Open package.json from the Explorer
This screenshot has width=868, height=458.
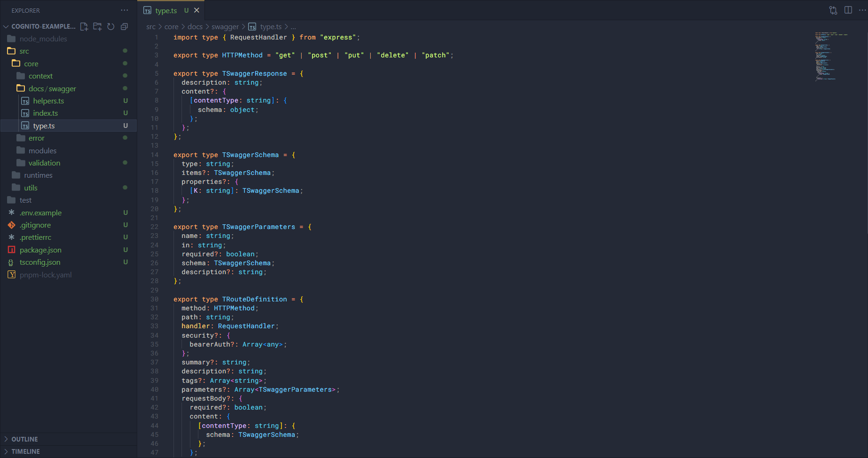pyautogui.click(x=40, y=250)
